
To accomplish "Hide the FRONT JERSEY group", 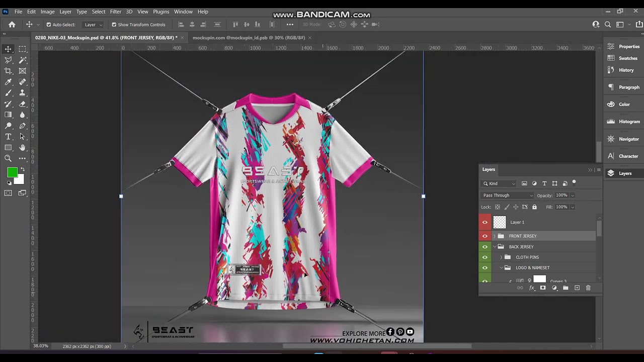I will pyautogui.click(x=485, y=236).
